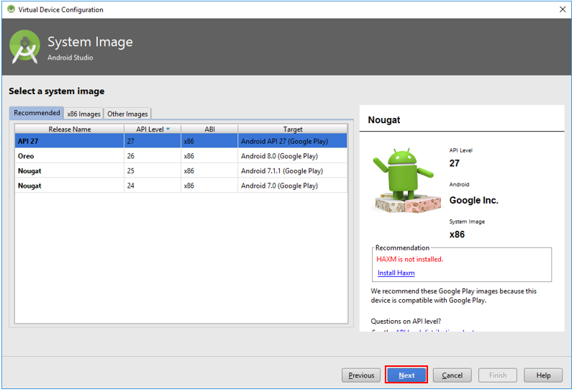Click the API level 24 cell
Viewport: 574px width, 392px height.
point(152,186)
